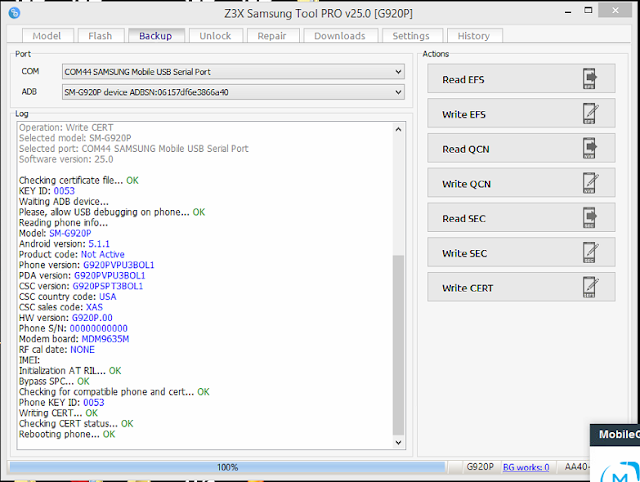This screenshot has height=482, width=640.
Task: Click the 'CSC version: G920PSPT3BOL1' log line
Action: [81, 286]
